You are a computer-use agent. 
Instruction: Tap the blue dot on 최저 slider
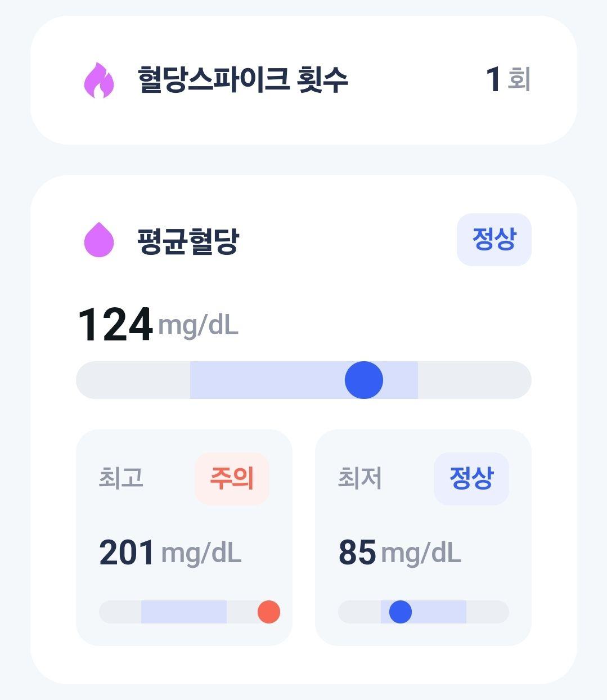coord(401,612)
